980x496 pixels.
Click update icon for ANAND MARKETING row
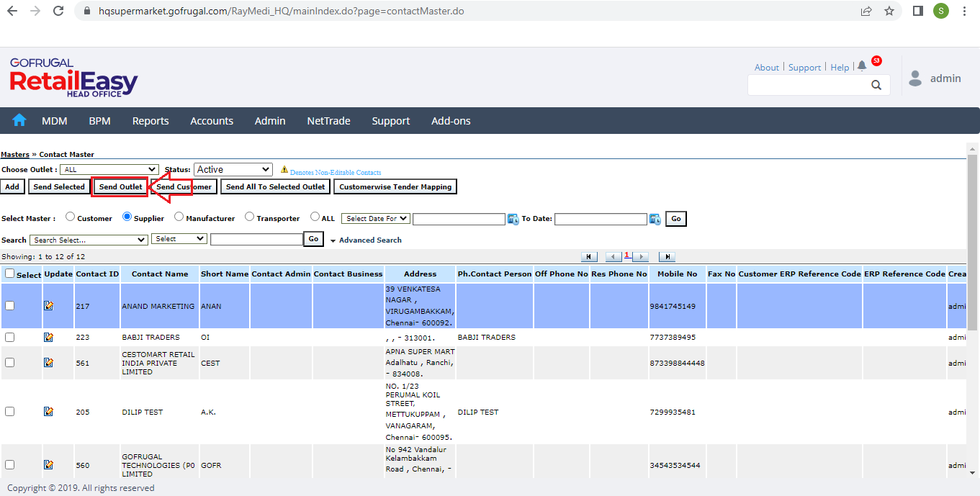coord(48,306)
